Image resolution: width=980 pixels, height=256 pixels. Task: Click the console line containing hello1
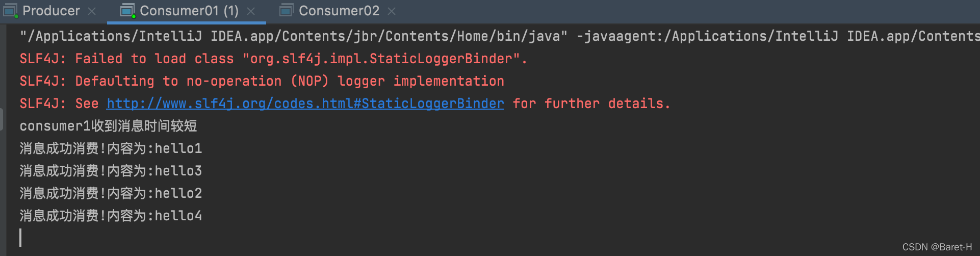coord(111,148)
